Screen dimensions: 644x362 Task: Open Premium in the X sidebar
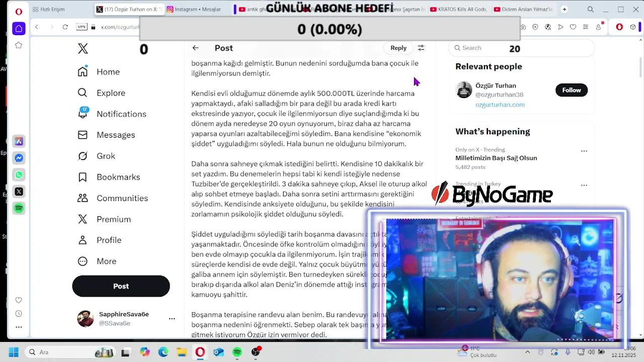[105, 219]
